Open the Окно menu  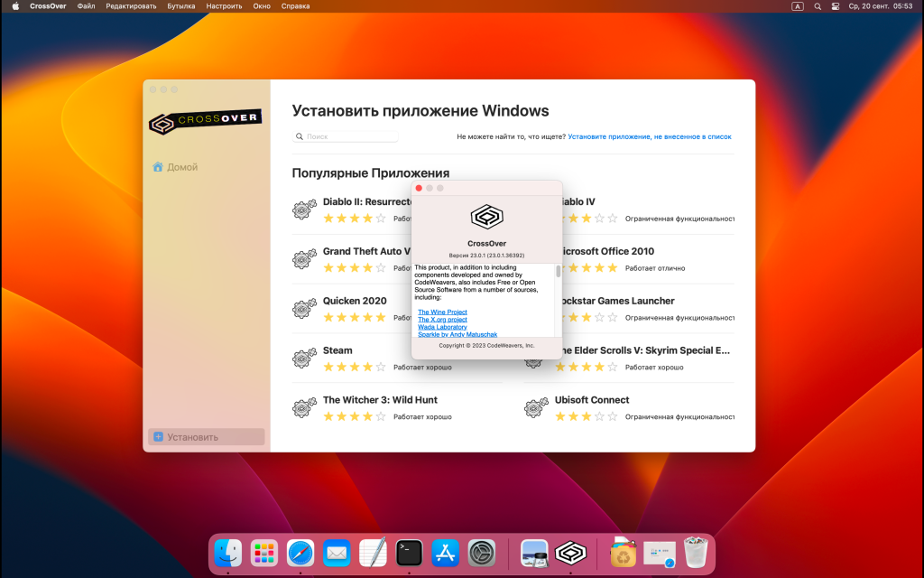[262, 6]
